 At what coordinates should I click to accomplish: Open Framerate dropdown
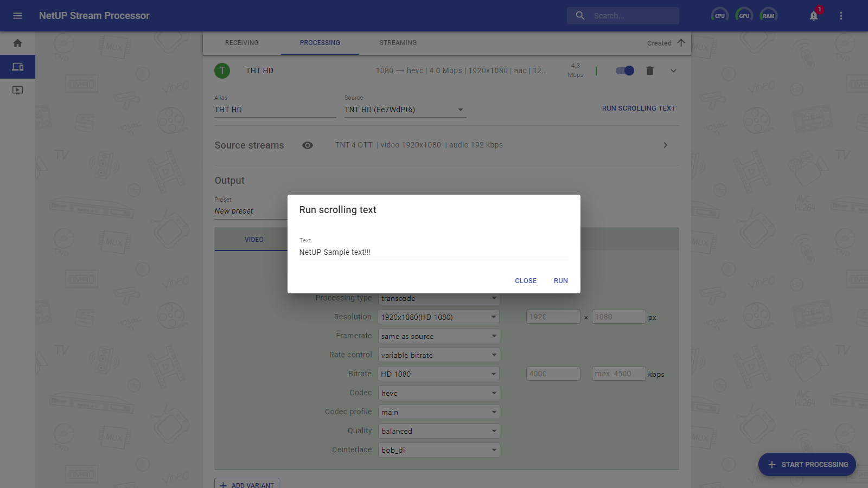[x=439, y=336]
